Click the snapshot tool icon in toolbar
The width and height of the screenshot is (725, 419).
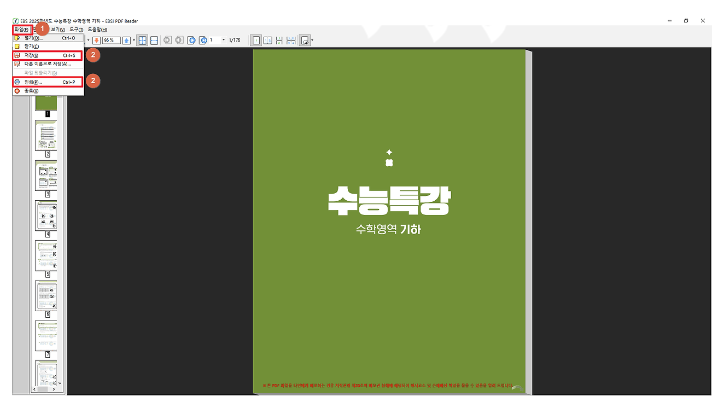(305, 40)
